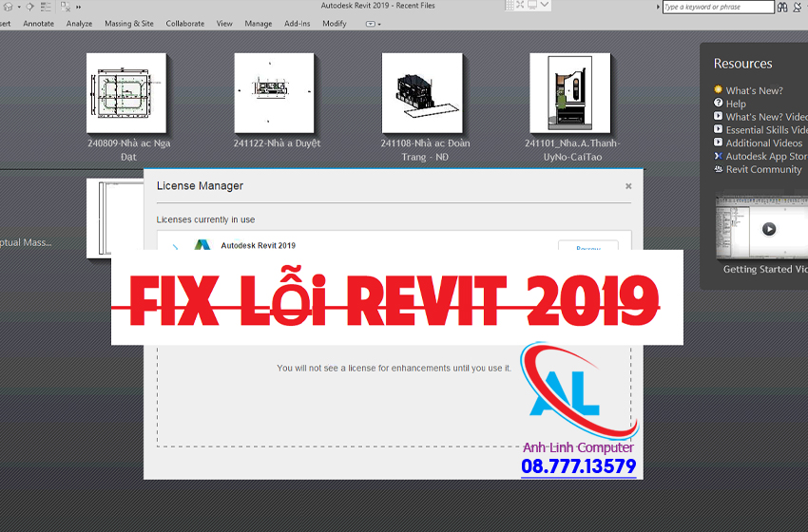The width and height of the screenshot is (808, 532).
Task: Open the Manage ribbon tab
Action: (258, 24)
